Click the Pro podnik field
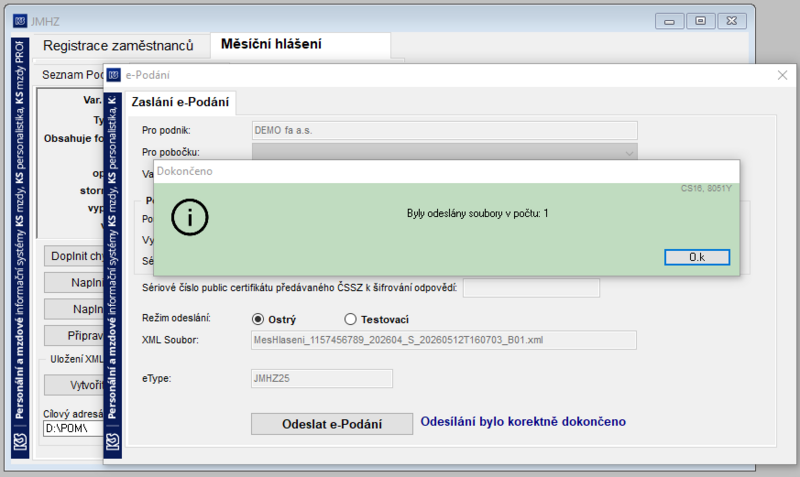The width and height of the screenshot is (800, 477). click(x=444, y=130)
